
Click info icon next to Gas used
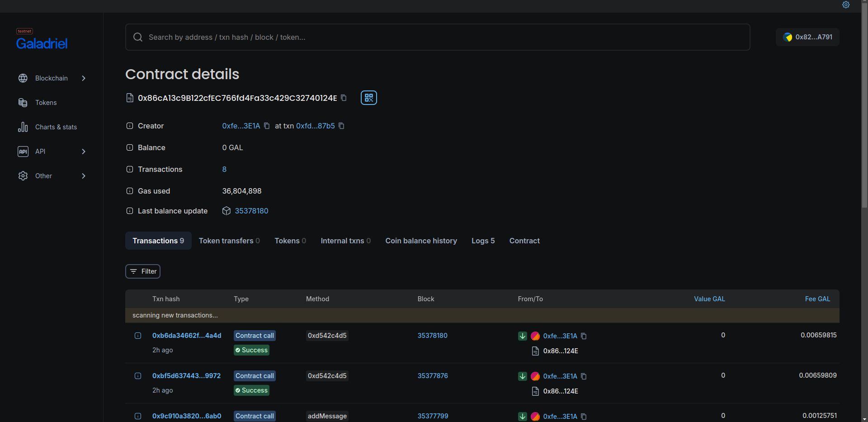130,191
